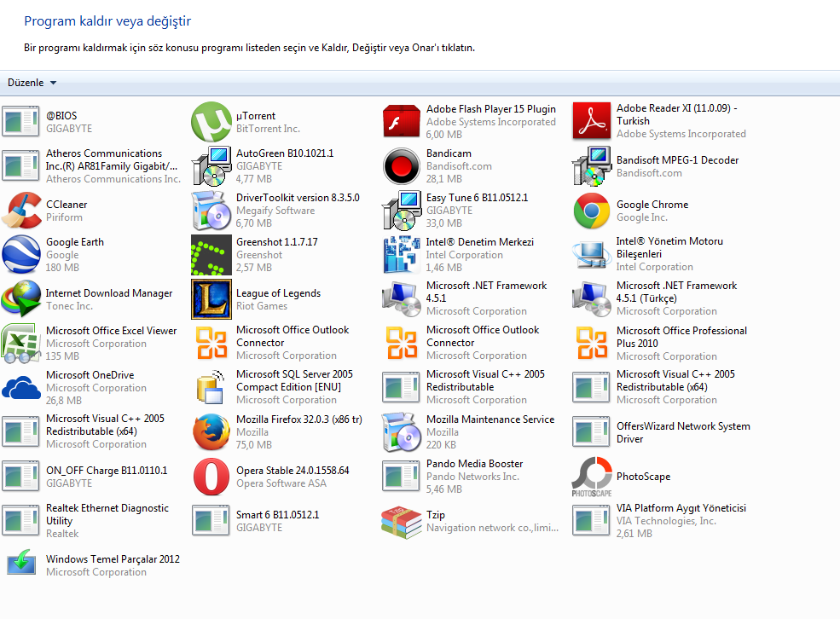Select the CCleaner icon
Viewport: 840px width, 619px height.
click(21, 211)
